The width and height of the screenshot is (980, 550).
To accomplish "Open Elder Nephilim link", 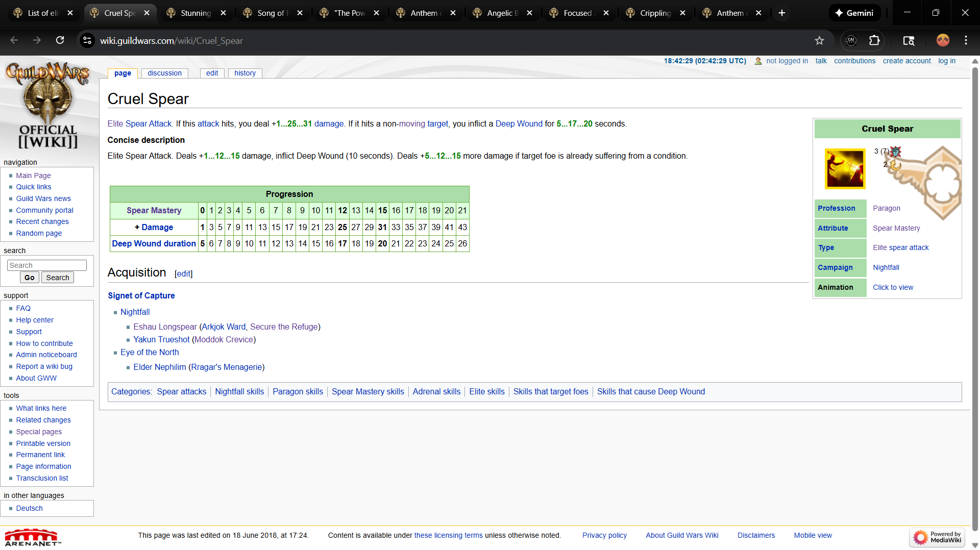I will pos(159,367).
